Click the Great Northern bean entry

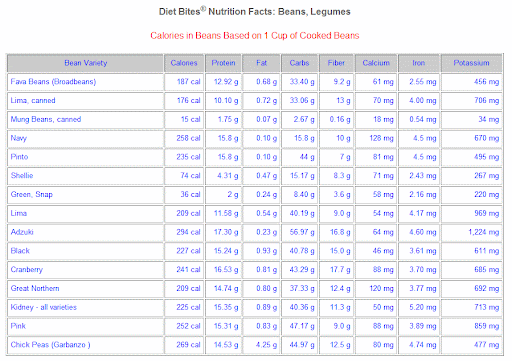[x=35, y=288]
